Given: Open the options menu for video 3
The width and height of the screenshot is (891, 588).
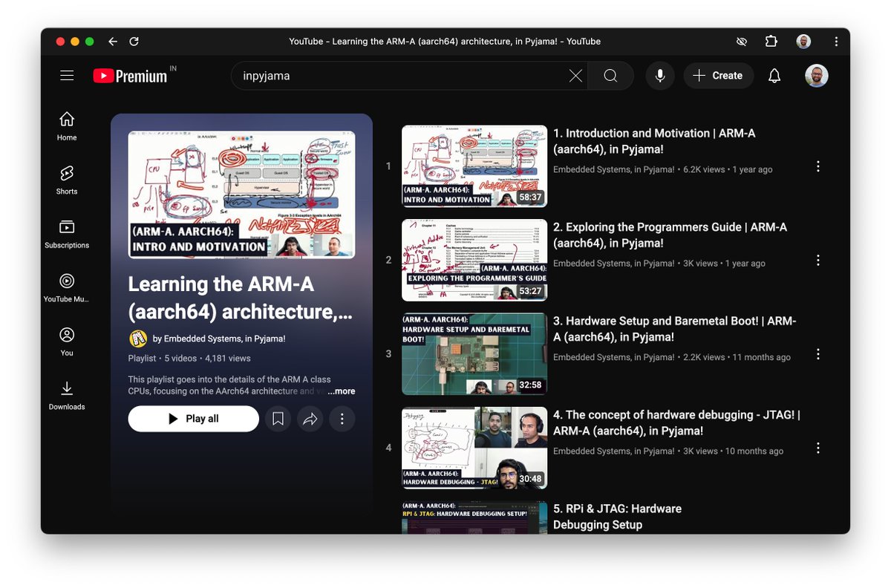Looking at the screenshot, I should coord(817,354).
